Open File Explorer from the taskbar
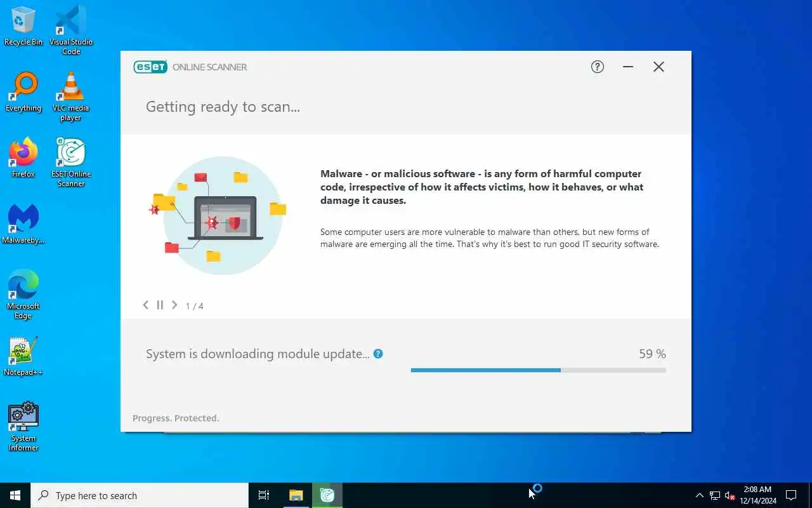 (296, 495)
